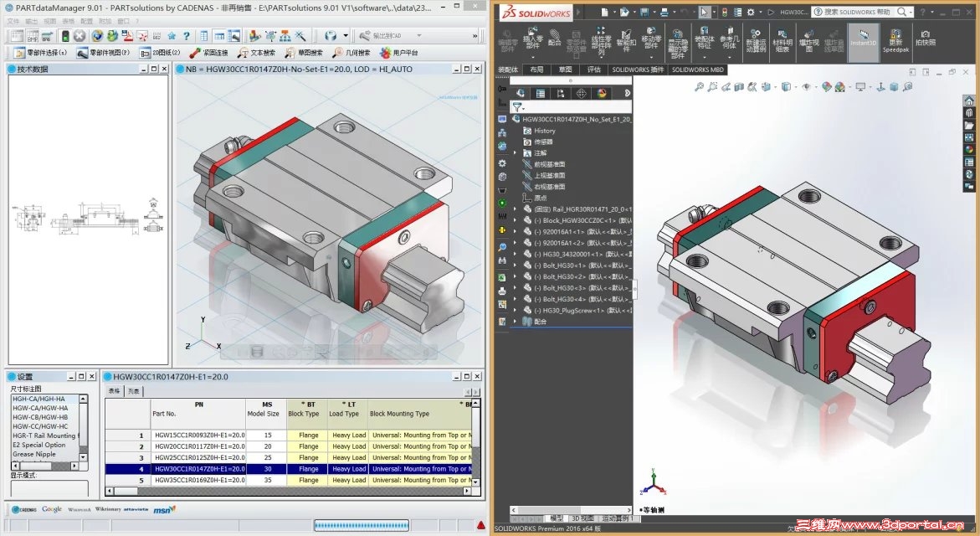Image resolution: width=980 pixels, height=536 pixels.
Task: Open the 文件 menu in PARTdataManager
Action: coord(13,21)
